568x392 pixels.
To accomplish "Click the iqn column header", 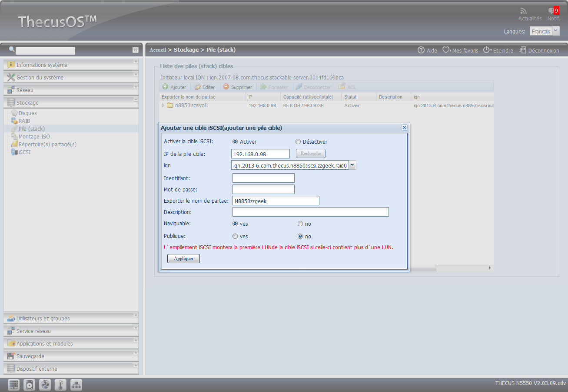I will tap(452, 97).
